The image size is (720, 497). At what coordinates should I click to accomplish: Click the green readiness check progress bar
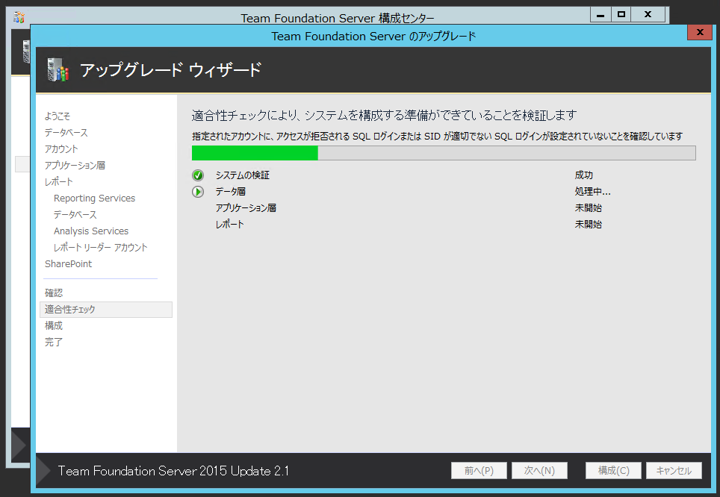tap(444, 153)
